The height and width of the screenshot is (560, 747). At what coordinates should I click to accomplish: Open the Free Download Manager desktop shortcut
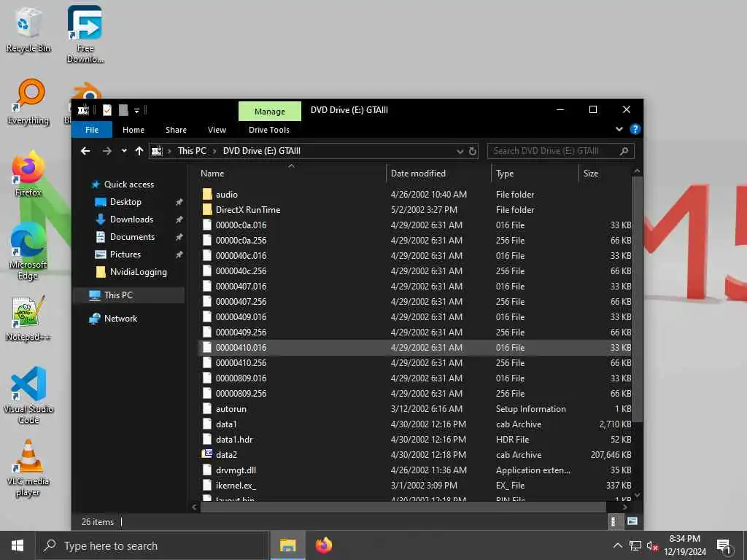point(85,34)
